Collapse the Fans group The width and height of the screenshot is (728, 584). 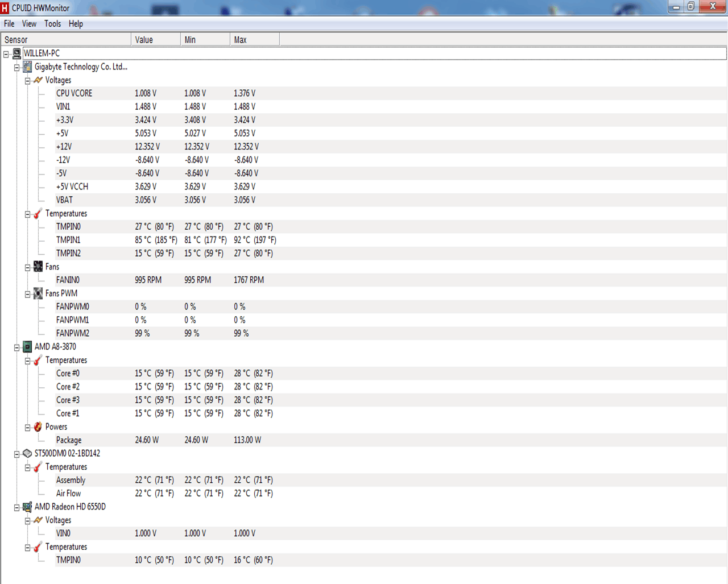click(27, 267)
